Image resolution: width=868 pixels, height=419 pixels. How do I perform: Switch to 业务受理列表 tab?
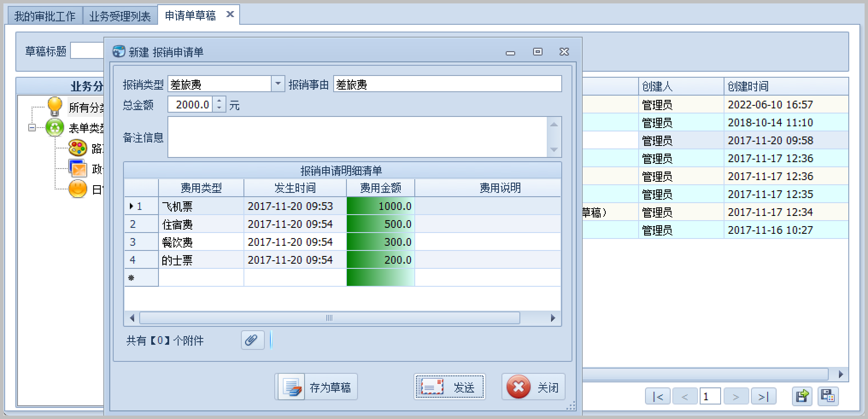click(120, 16)
